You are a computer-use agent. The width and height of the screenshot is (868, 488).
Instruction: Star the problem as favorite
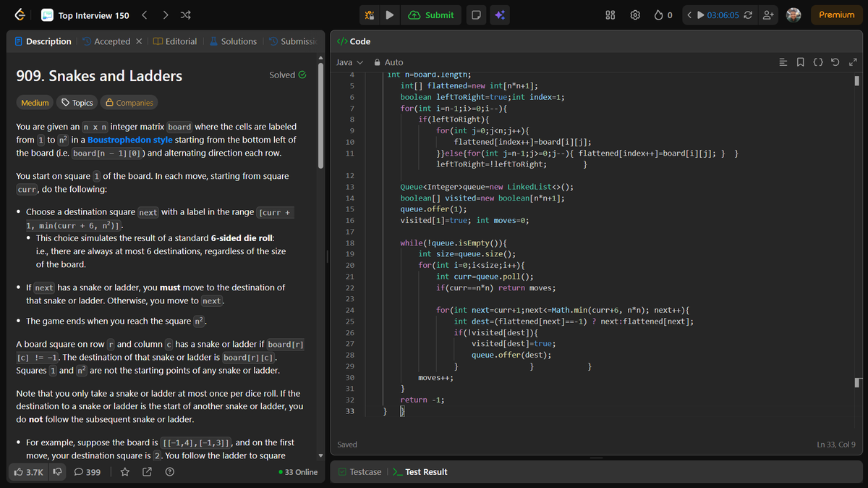coord(124,472)
